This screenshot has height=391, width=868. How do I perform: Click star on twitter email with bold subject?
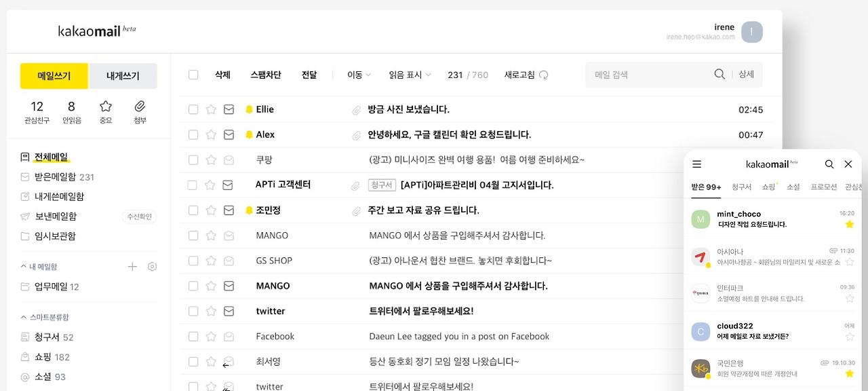pyautogui.click(x=211, y=311)
